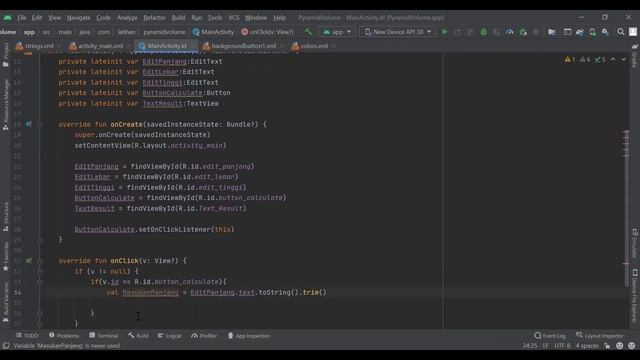Image resolution: width=640 pixels, height=360 pixels.
Task: Open the Tools menu
Action: coord(215,18)
